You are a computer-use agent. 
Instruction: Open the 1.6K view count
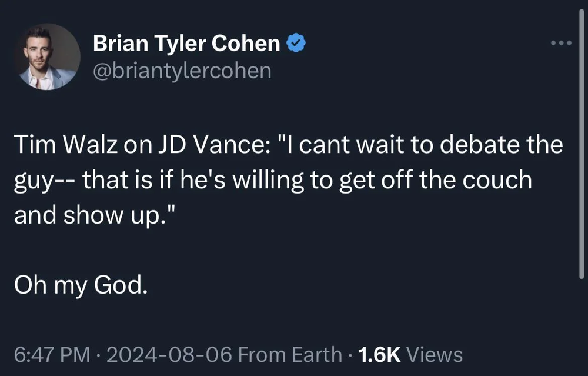tap(379, 355)
